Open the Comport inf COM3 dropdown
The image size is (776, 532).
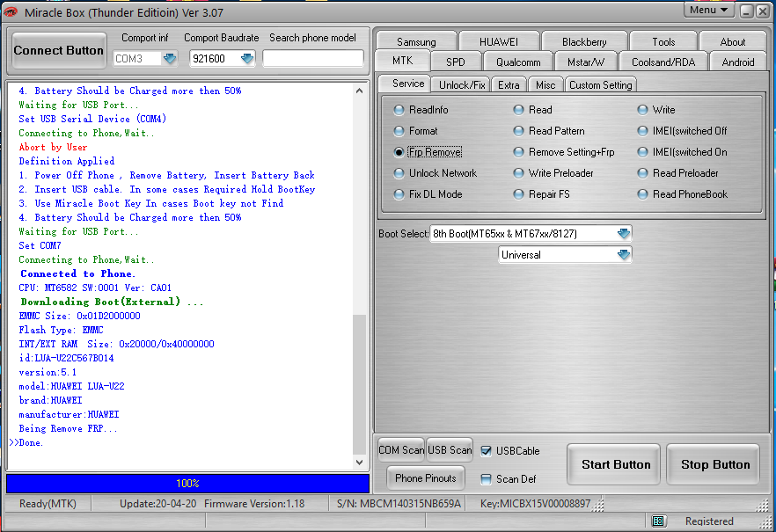tap(169, 59)
